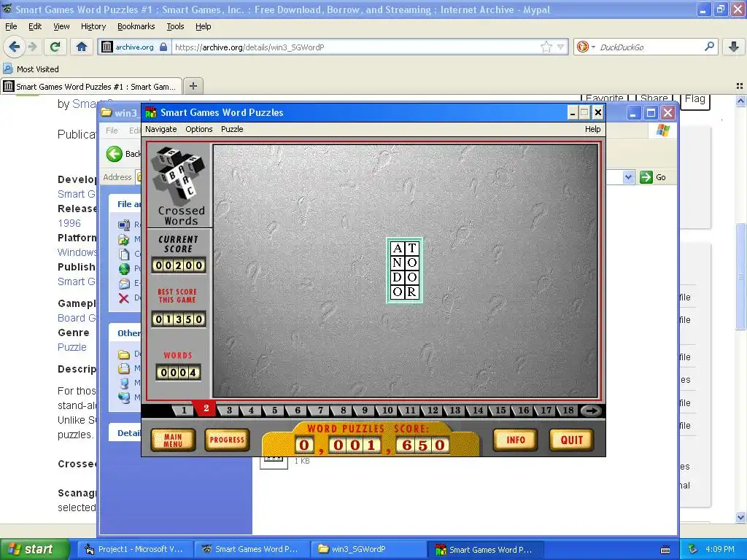Screen dimensions: 747x560
Task: Open the browser Downloads arrow button
Action: pyautogui.click(x=734, y=47)
